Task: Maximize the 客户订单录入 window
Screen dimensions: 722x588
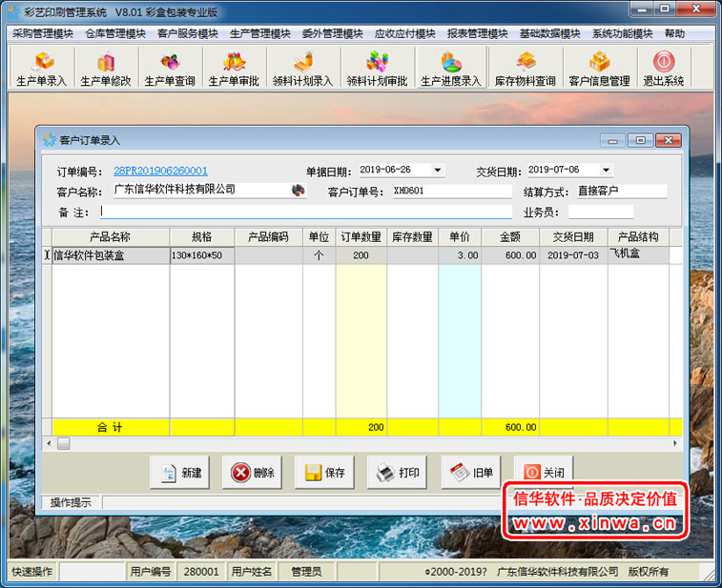Action: coord(641,140)
